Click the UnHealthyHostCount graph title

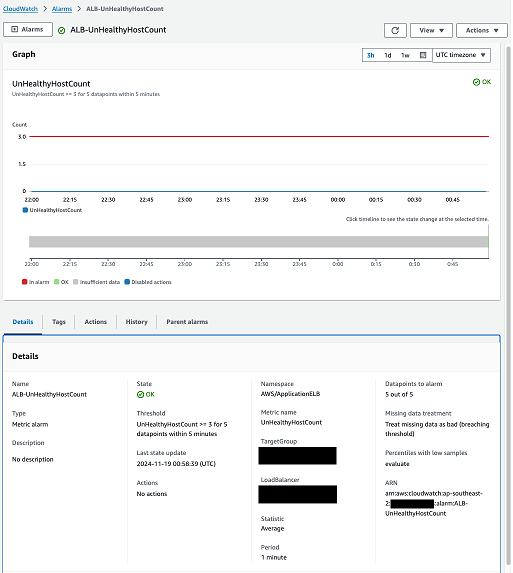[51, 84]
